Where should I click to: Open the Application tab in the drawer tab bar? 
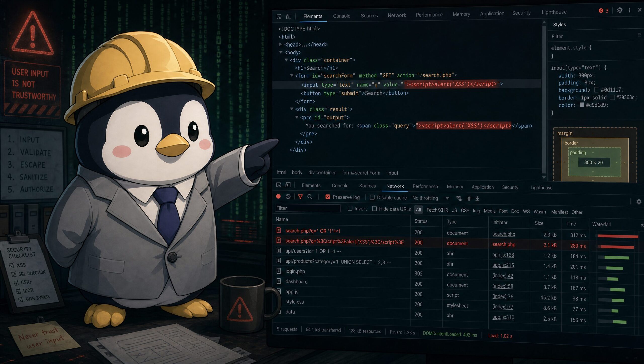pos(482,187)
